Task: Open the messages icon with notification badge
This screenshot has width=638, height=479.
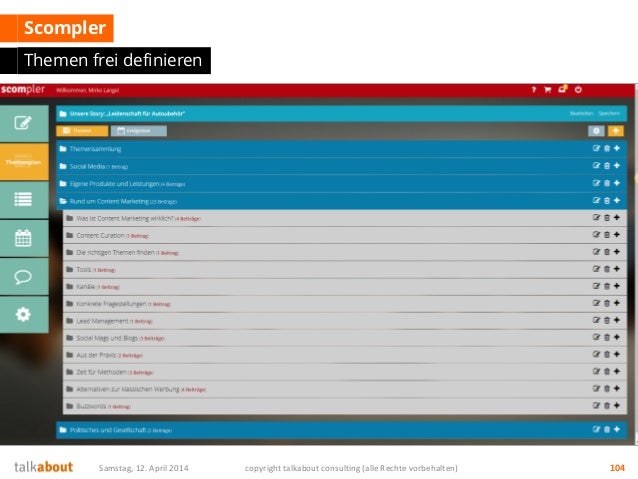Action: coord(563,89)
